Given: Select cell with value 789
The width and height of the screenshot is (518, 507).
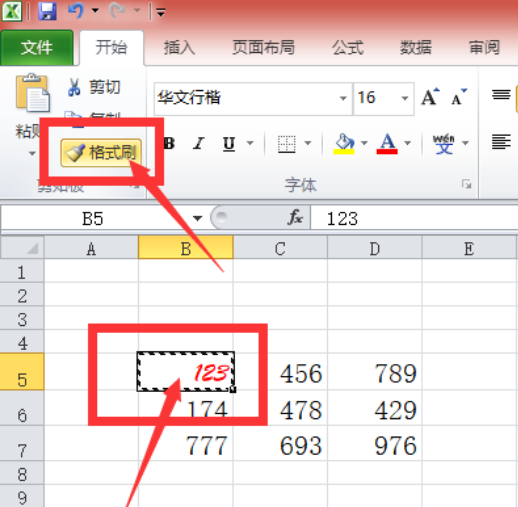Looking at the screenshot, I should pyautogui.click(x=374, y=371).
